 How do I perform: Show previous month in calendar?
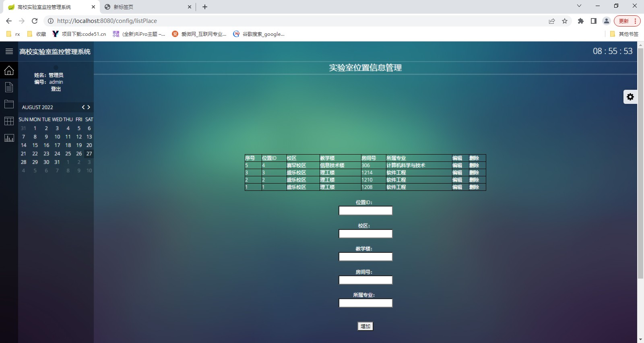pos(83,107)
